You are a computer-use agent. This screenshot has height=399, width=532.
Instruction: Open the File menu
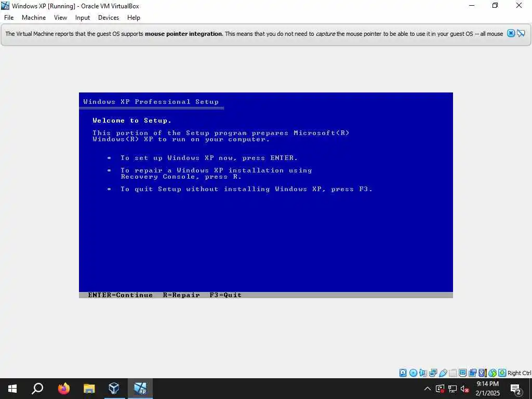click(9, 18)
